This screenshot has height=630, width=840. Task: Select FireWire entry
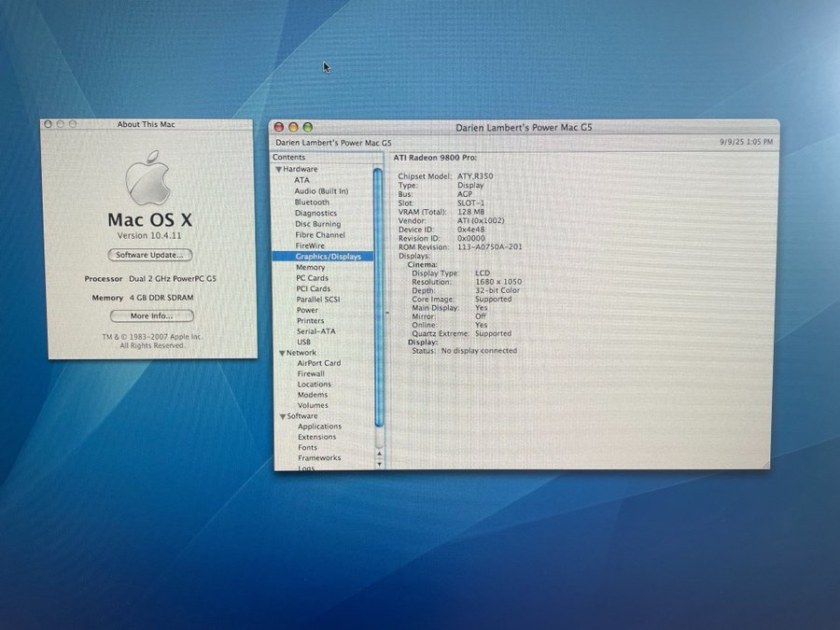click(x=310, y=245)
